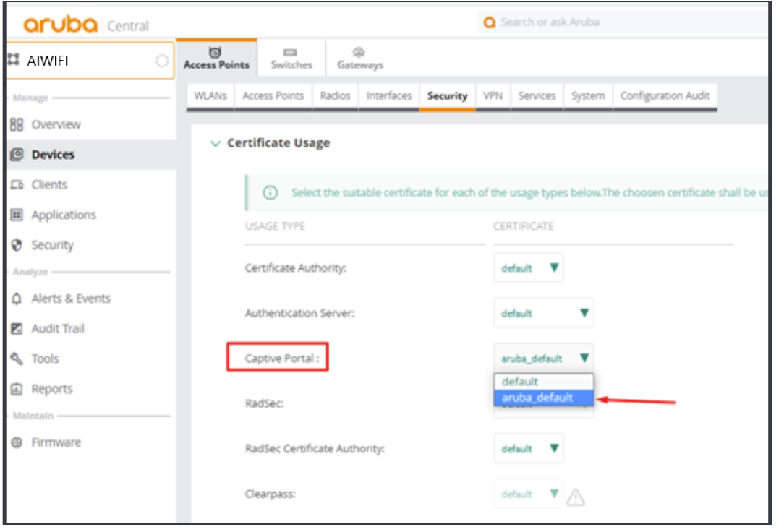Viewport: 776px width, 532px height.
Task: Collapse the Certificate Usage section
Action: 216,143
